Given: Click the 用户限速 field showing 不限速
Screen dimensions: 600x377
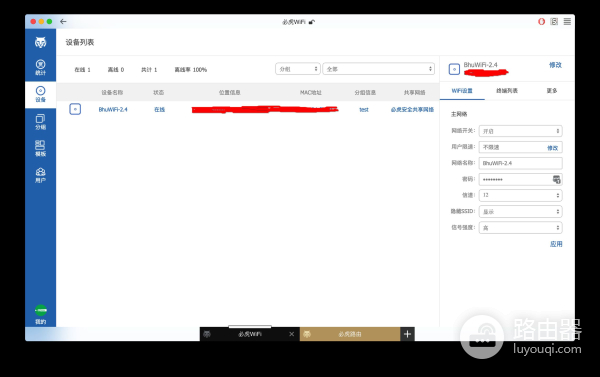Looking at the screenshot, I should 520,147.
